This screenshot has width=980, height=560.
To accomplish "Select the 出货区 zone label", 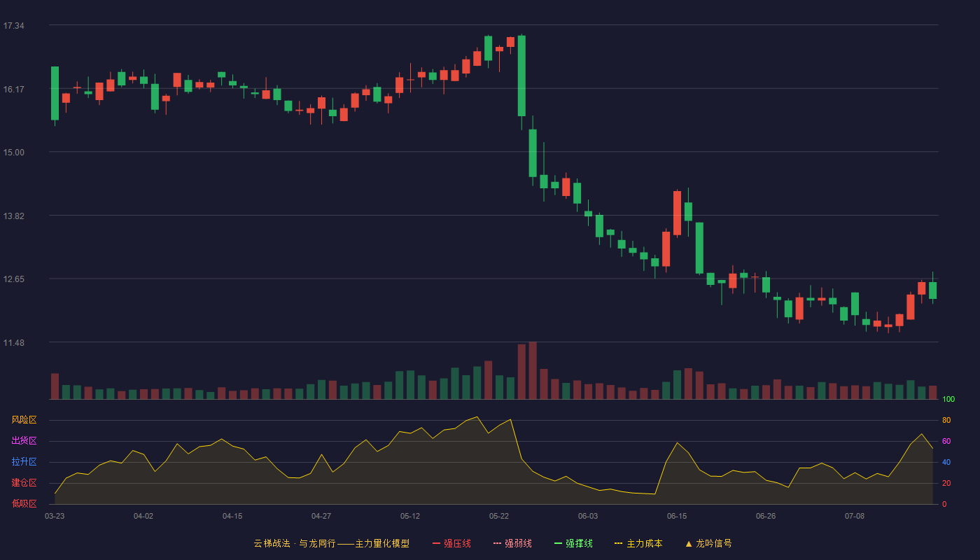I will pos(24,441).
